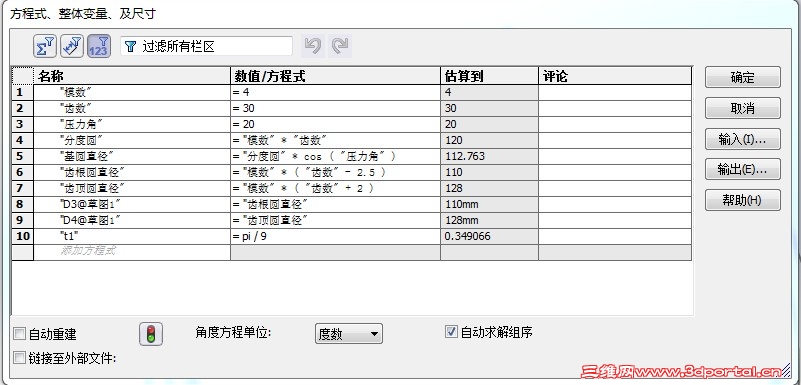Toggle the 链接至外部文件 checkbox
801x385 pixels.
pyautogui.click(x=19, y=358)
